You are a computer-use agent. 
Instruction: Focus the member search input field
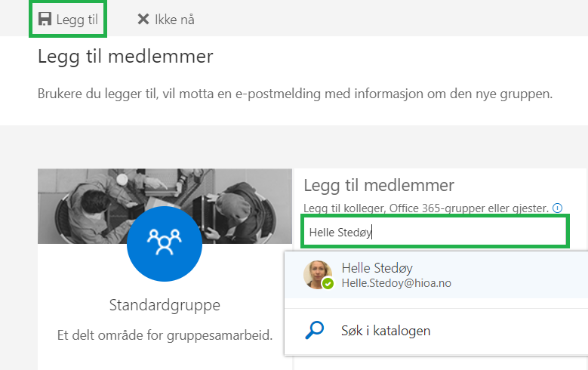pyautogui.click(x=435, y=232)
